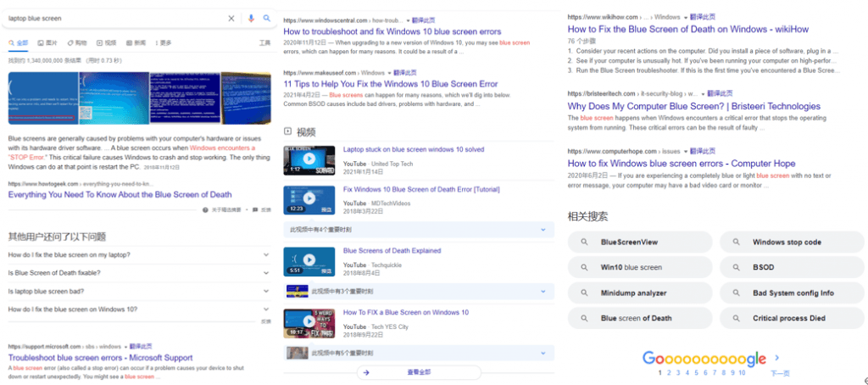Open first blue screen image thumbnail
This screenshot has height=385, width=868.
(43, 98)
